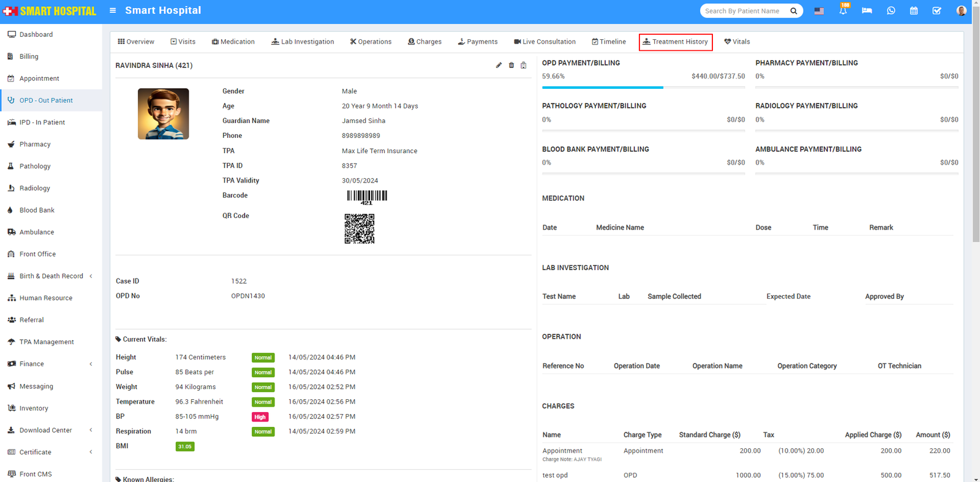Open the task checklist icon in header

point(937,11)
